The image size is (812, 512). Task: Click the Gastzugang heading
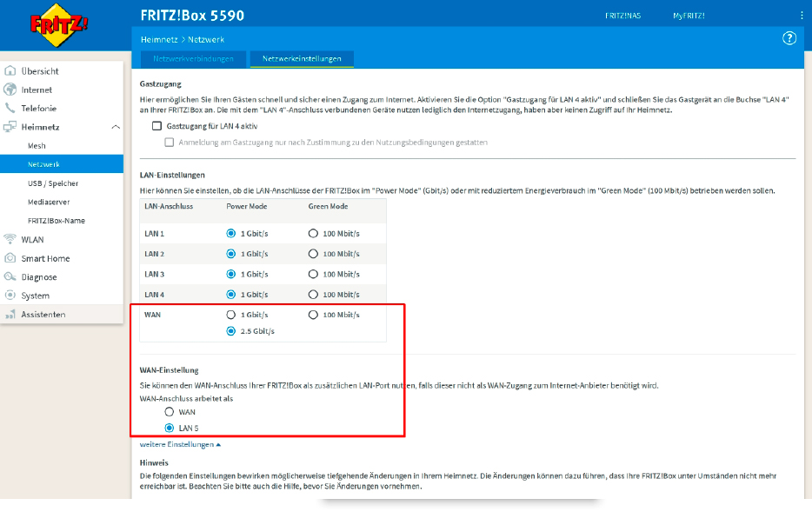pos(161,83)
